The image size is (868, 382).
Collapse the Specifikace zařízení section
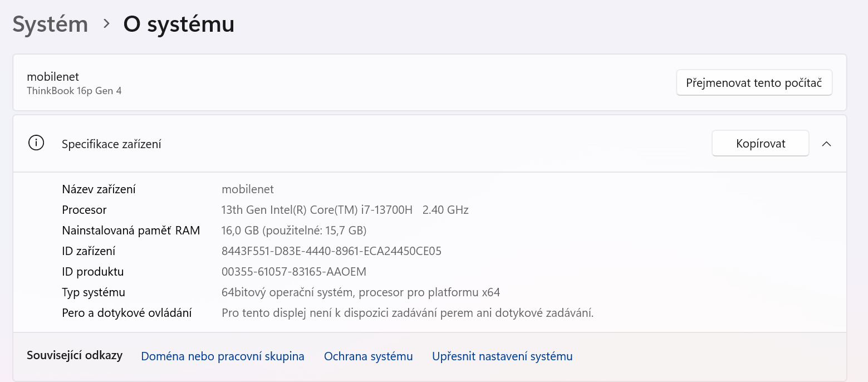point(827,143)
